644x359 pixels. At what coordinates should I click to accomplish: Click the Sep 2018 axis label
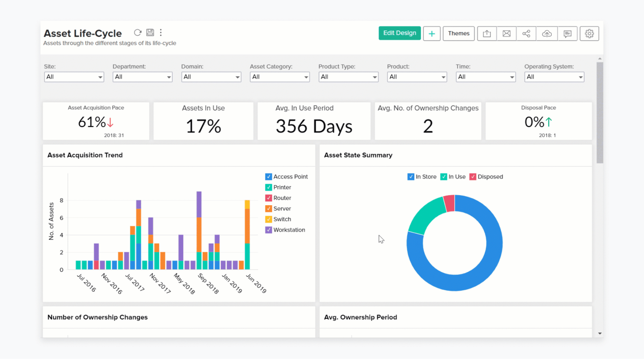pyautogui.click(x=208, y=283)
